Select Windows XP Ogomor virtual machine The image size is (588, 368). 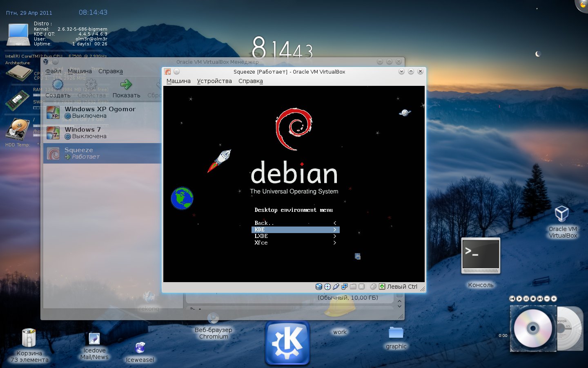[102, 112]
